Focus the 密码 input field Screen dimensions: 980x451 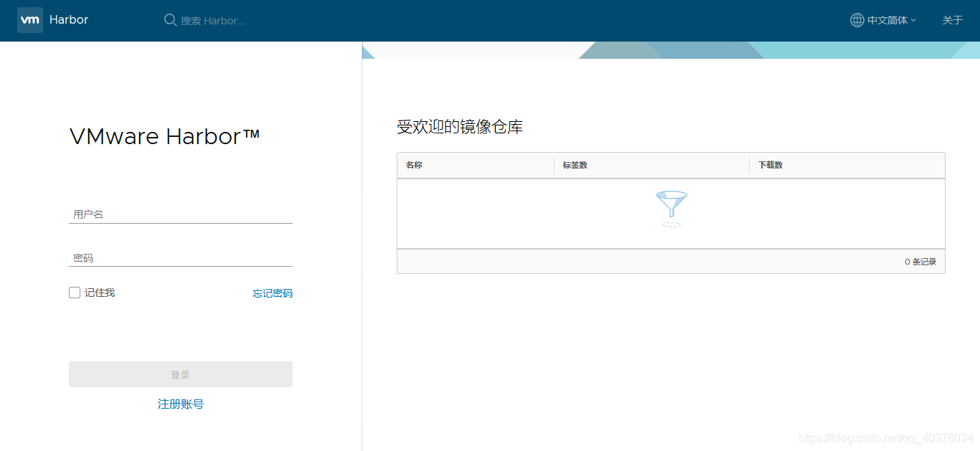(x=181, y=257)
